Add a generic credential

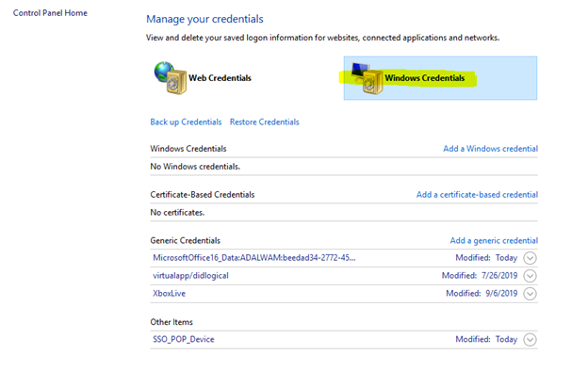point(494,241)
